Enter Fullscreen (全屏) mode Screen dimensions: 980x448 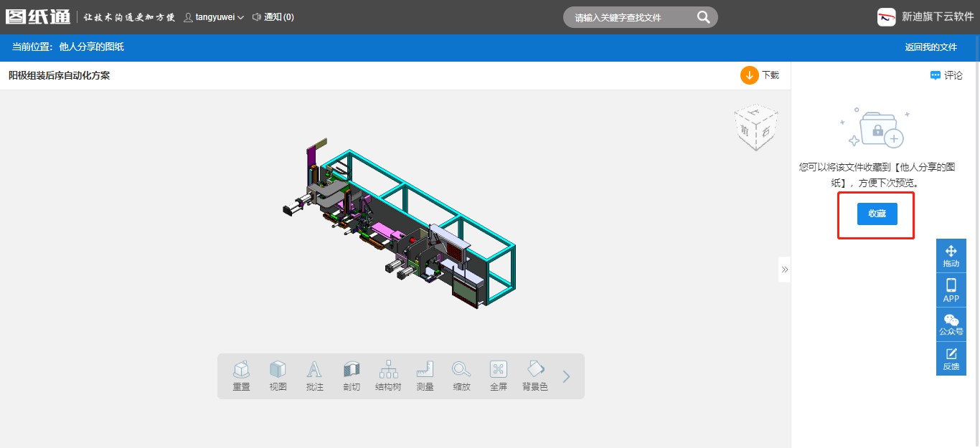click(499, 376)
